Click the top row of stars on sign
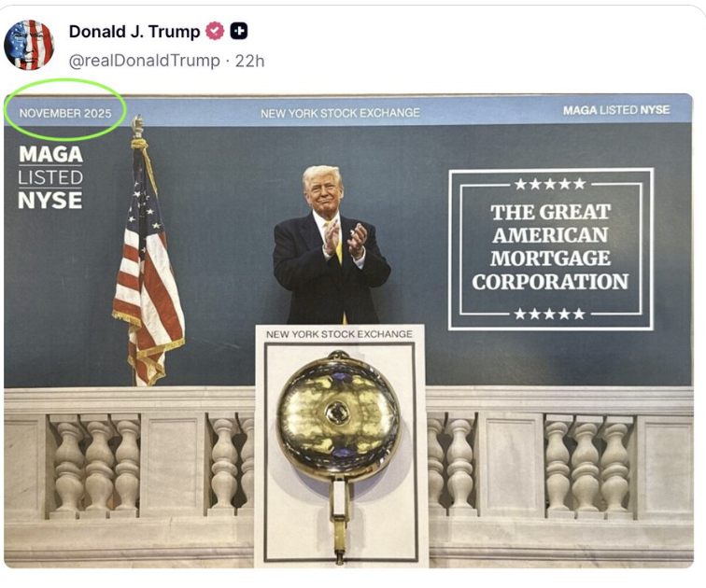This screenshot has width=706, height=588. pyautogui.click(x=550, y=184)
